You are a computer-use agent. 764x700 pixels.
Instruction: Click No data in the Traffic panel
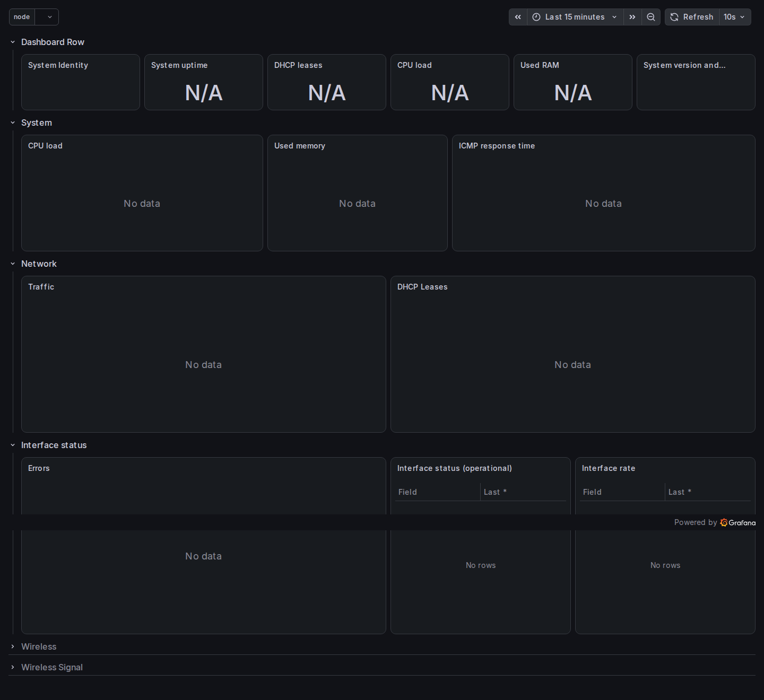[204, 365]
